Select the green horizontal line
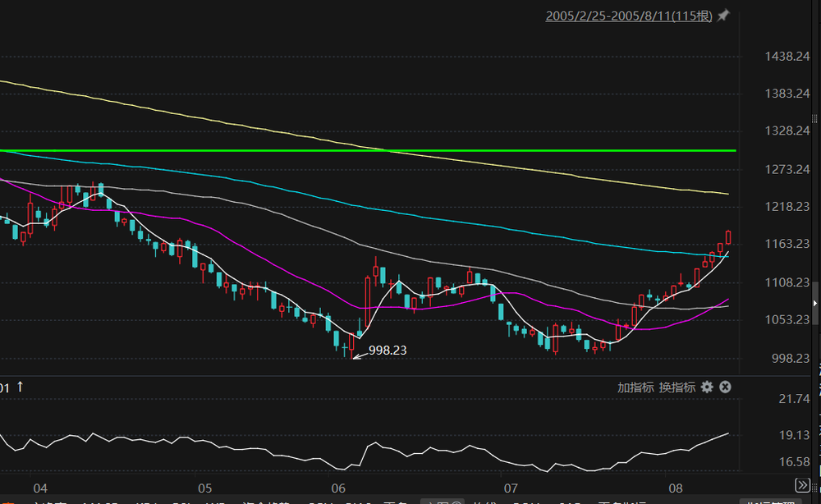 pos(493,151)
